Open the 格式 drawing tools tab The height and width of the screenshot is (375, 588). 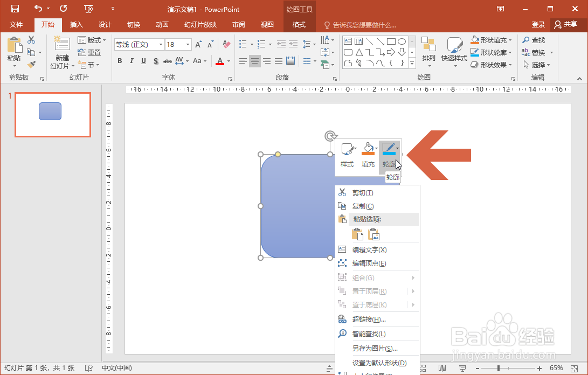click(299, 25)
